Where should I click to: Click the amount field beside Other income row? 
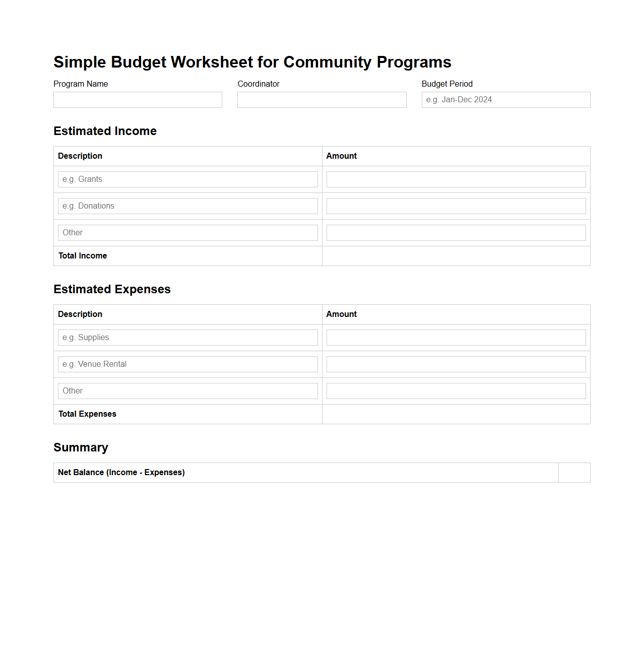[x=456, y=232]
